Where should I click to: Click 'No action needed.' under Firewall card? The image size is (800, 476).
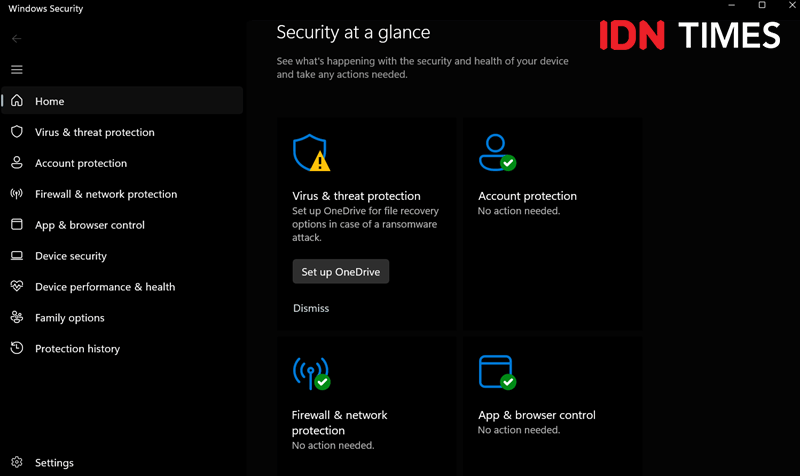[333, 445]
